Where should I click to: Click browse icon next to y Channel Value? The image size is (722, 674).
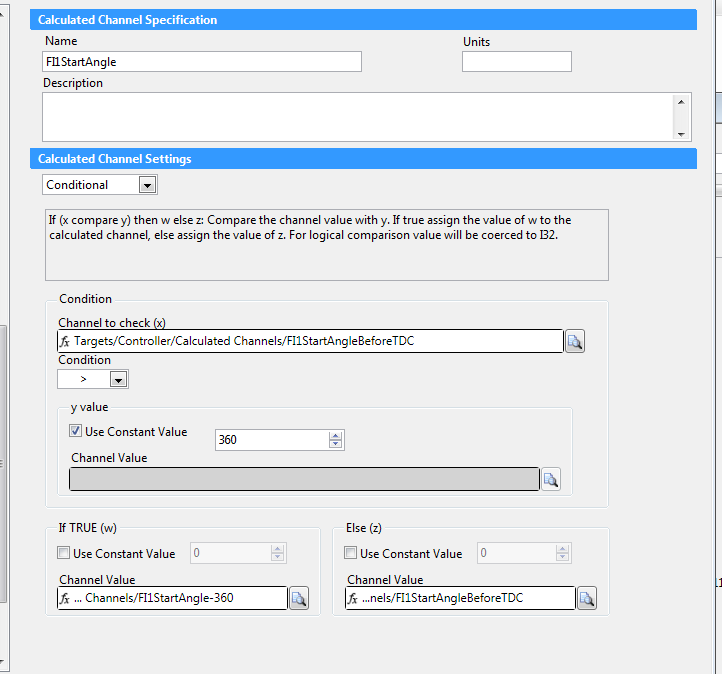(x=551, y=480)
